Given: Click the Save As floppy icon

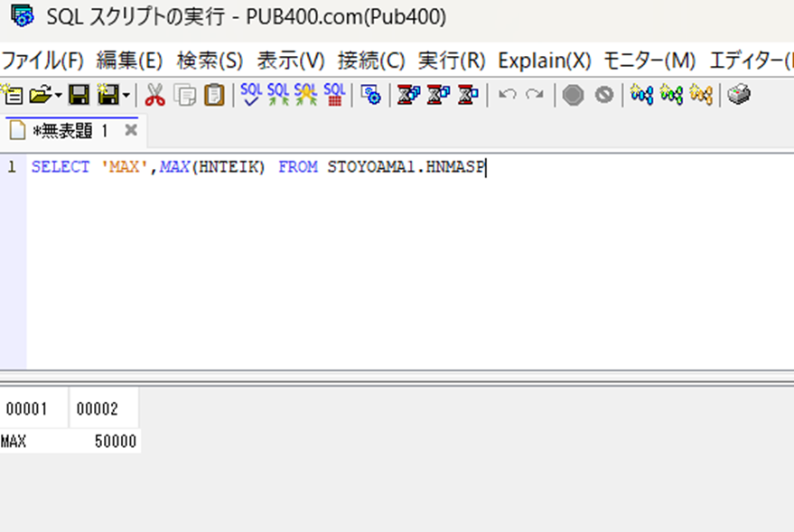Looking at the screenshot, I should pyautogui.click(x=107, y=95).
